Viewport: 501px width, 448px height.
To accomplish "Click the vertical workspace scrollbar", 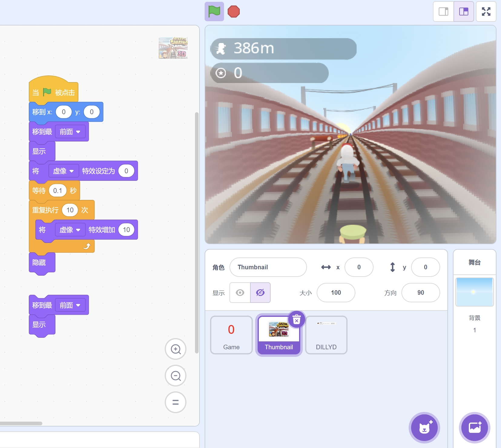I will point(197,233).
